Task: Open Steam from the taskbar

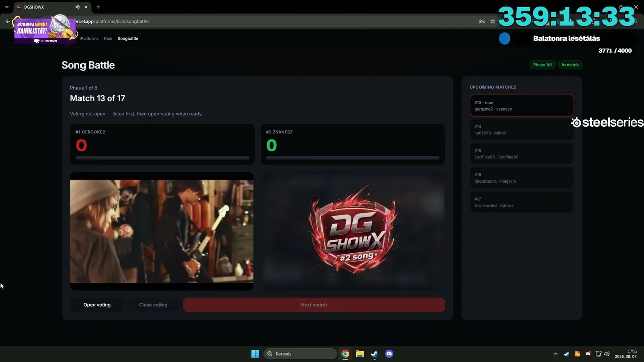Action: [374, 354]
